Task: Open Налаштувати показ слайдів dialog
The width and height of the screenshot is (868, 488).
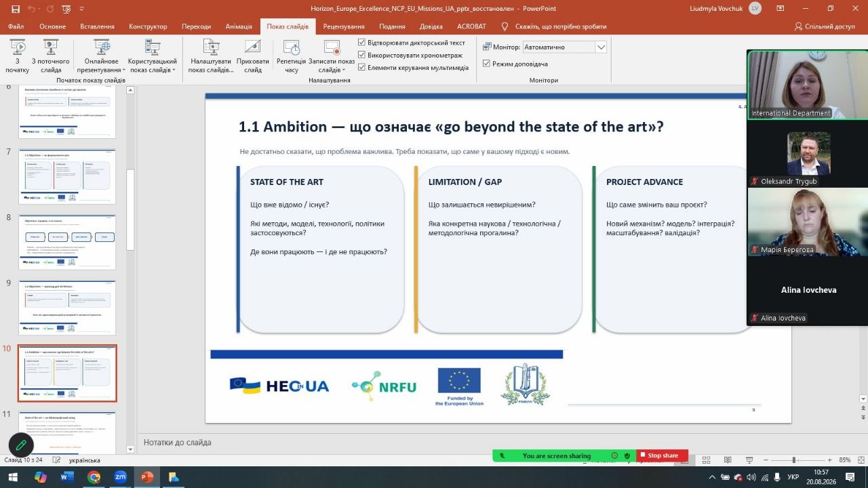Action: (211, 57)
